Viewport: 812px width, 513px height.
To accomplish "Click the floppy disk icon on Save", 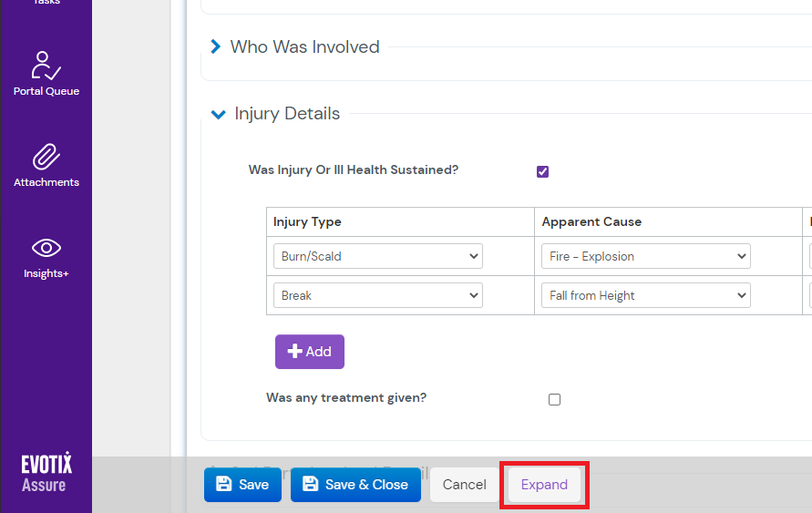I will 224,485.
